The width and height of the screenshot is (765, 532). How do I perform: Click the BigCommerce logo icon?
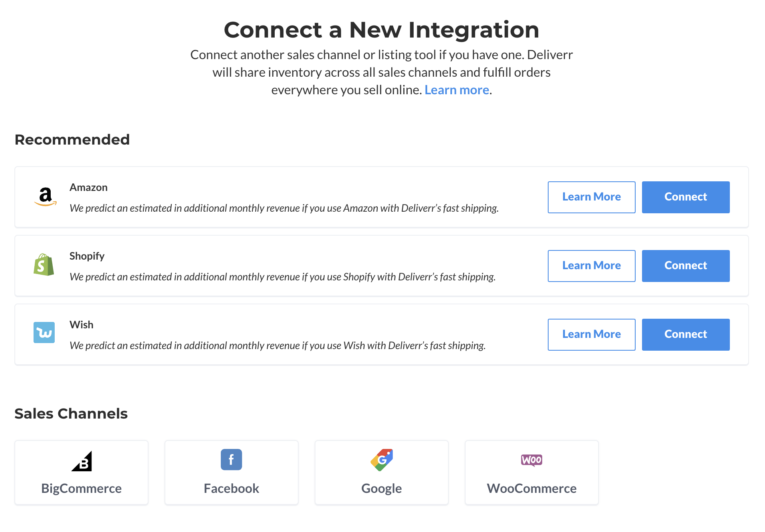point(82,461)
